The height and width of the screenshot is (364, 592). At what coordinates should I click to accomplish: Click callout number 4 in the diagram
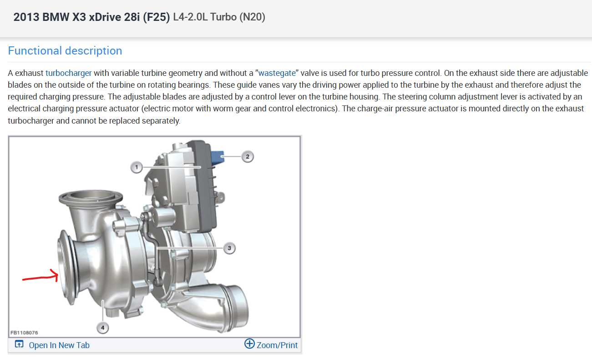102,327
